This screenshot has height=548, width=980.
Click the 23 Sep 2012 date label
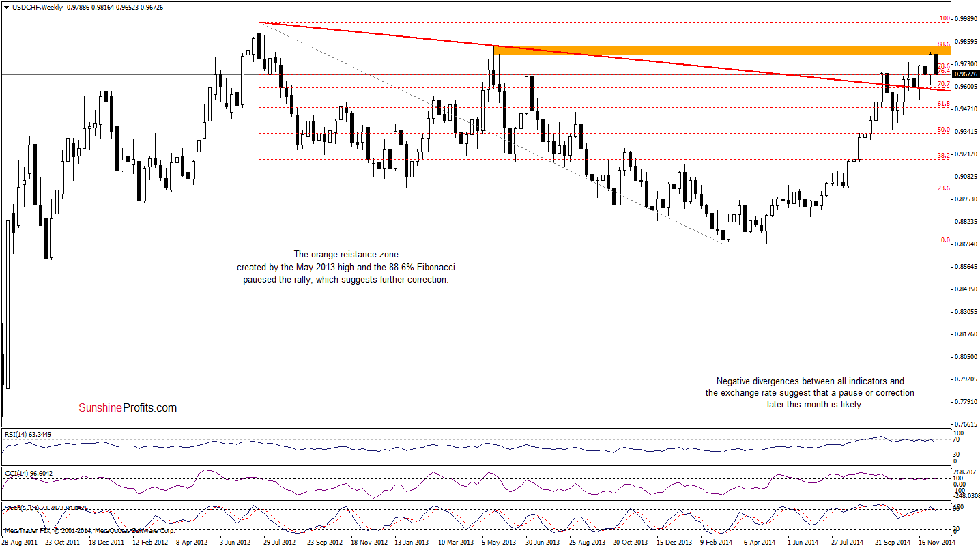[x=324, y=542]
